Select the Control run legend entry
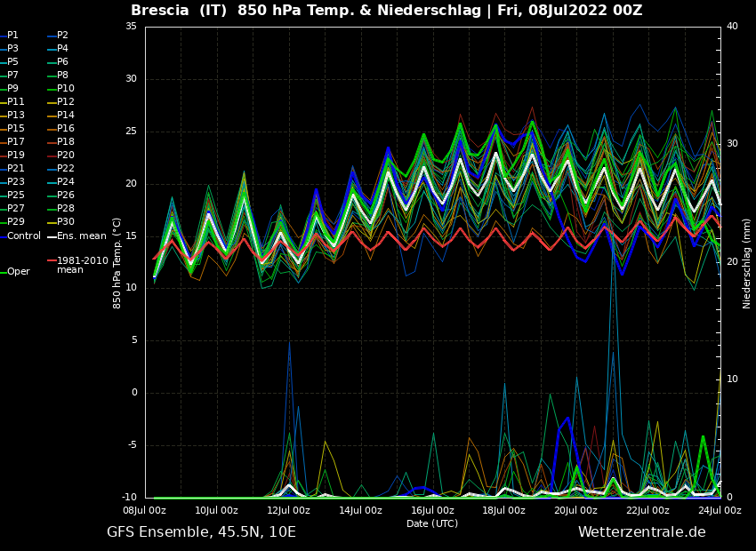Screen dimensions: 756x551 (x=24, y=236)
